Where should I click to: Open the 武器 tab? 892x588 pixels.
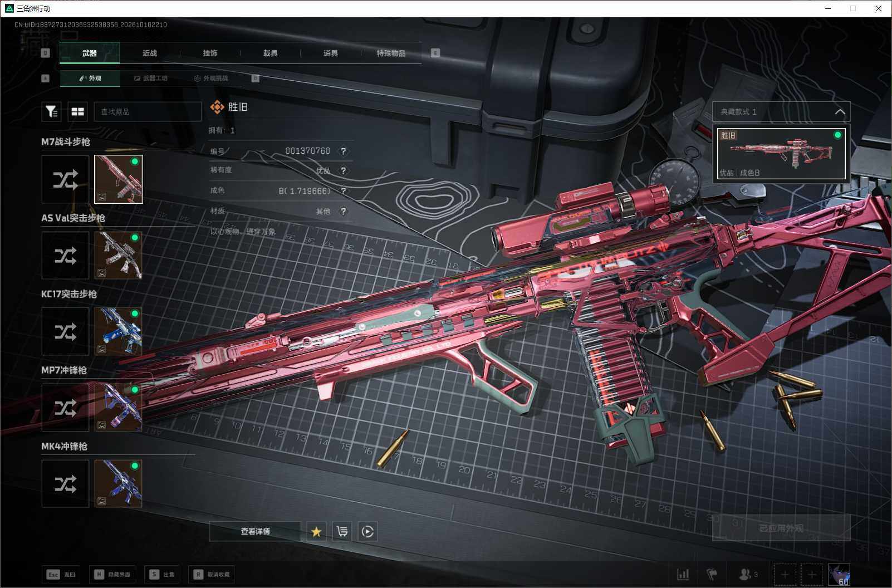[x=90, y=53]
